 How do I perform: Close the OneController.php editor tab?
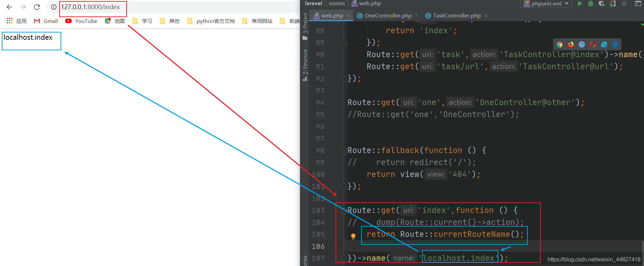(x=417, y=15)
